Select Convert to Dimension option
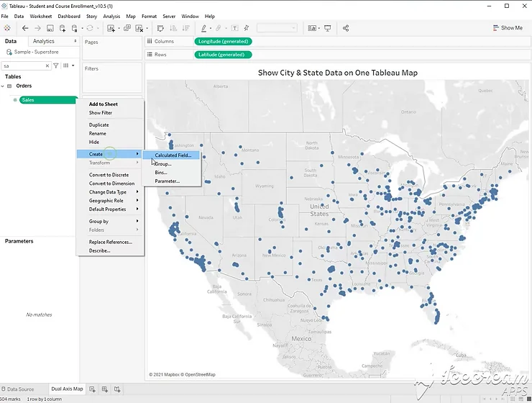 [x=110, y=184]
